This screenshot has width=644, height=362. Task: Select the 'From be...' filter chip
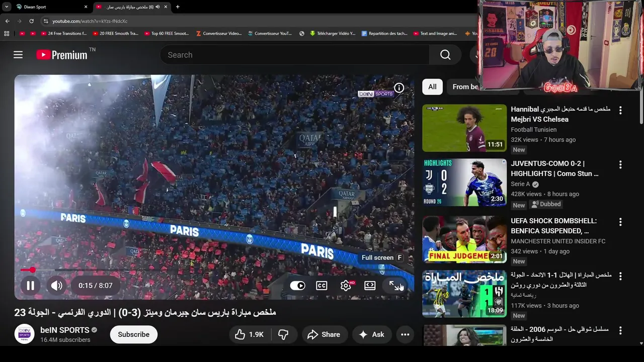(x=465, y=87)
